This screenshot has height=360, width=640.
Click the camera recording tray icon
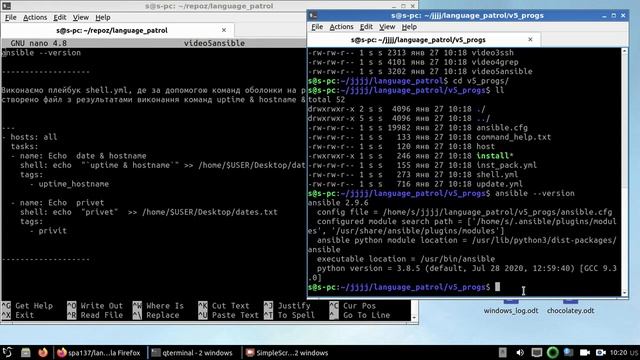tap(584, 353)
